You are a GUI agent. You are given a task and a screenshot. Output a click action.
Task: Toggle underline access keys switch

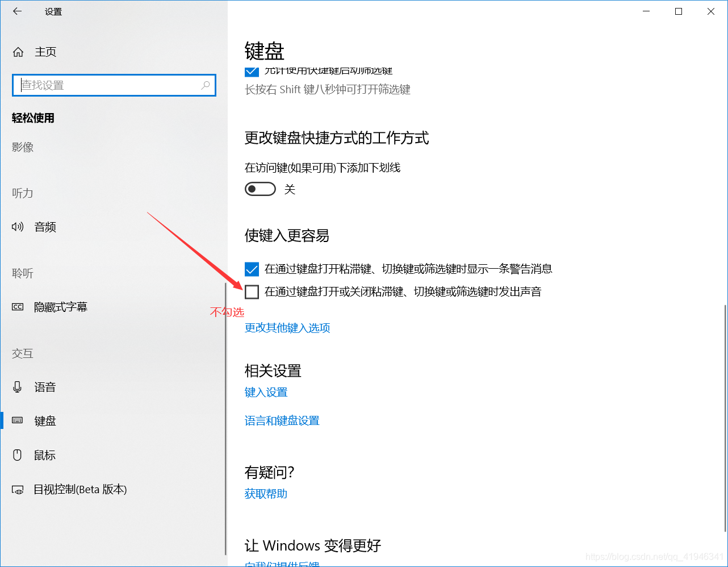(260, 189)
